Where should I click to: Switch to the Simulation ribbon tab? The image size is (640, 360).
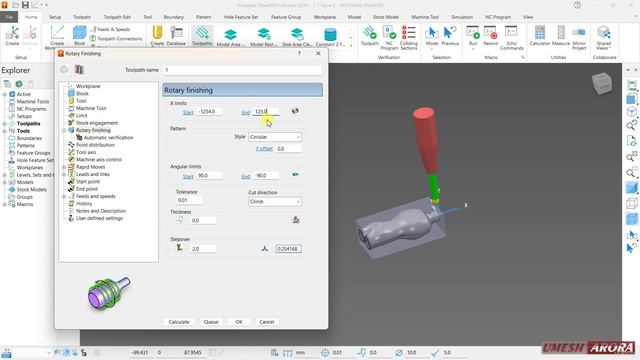click(x=462, y=17)
